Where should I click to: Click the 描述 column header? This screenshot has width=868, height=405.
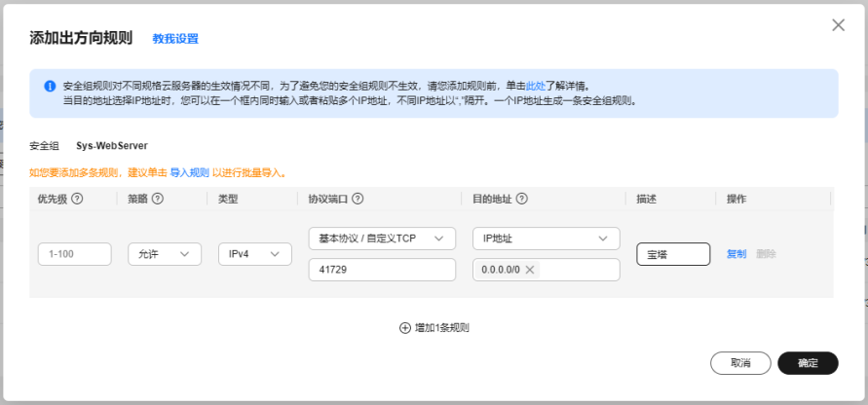(646, 200)
